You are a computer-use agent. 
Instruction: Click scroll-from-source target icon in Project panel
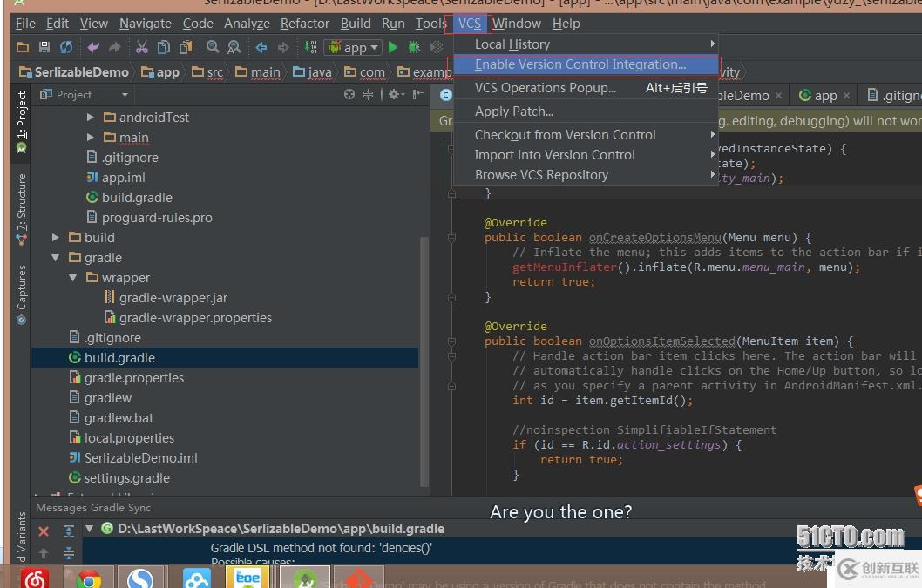tap(349, 94)
